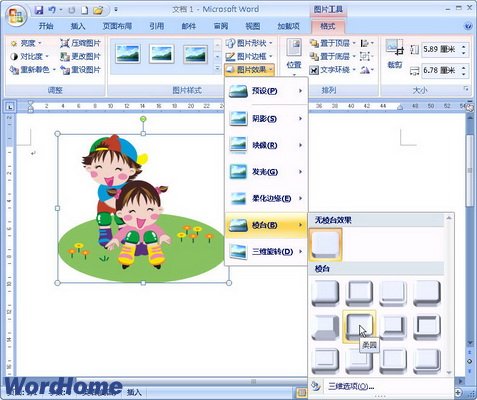Select the 格式 format tab
The width and height of the screenshot is (477, 400).
click(328, 26)
